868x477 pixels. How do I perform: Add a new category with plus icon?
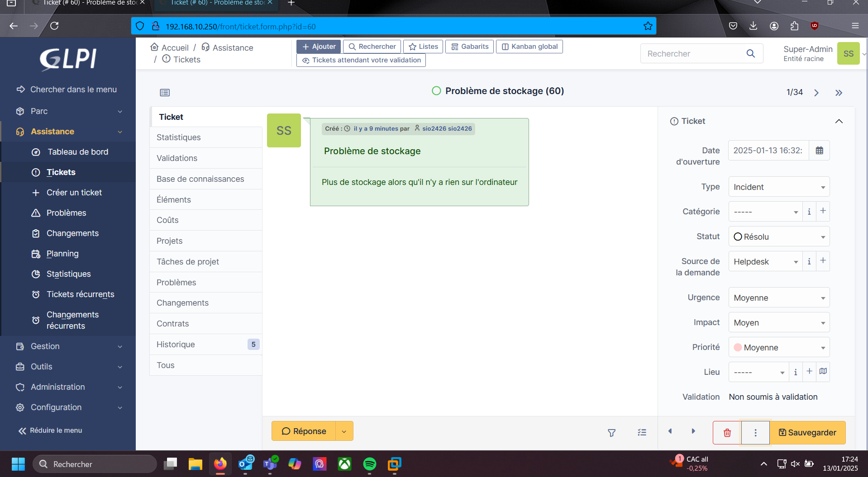point(823,211)
